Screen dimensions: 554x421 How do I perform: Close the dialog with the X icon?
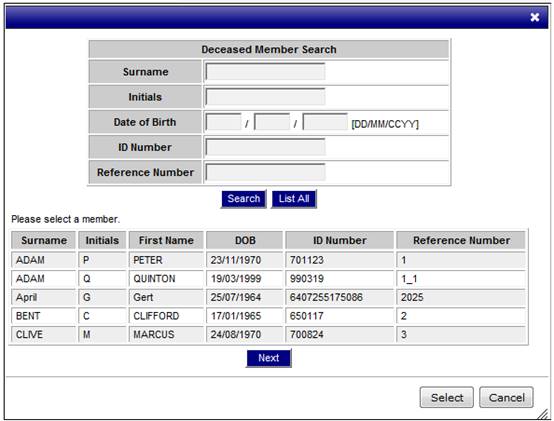pos(535,17)
